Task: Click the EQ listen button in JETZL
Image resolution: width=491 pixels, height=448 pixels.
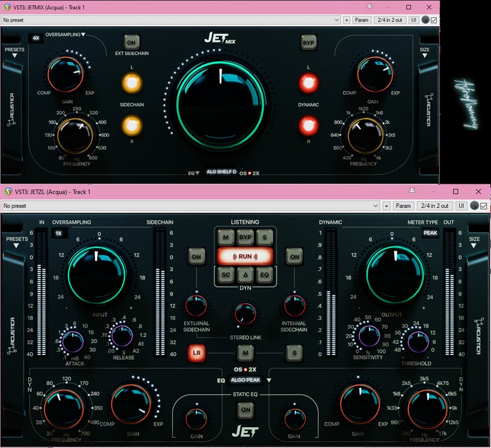Action: click(264, 275)
